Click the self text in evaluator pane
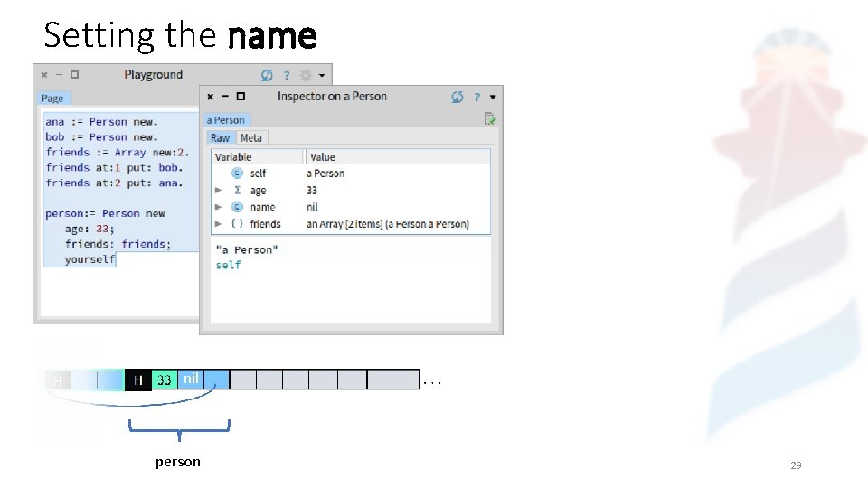 click(x=228, y=265)
